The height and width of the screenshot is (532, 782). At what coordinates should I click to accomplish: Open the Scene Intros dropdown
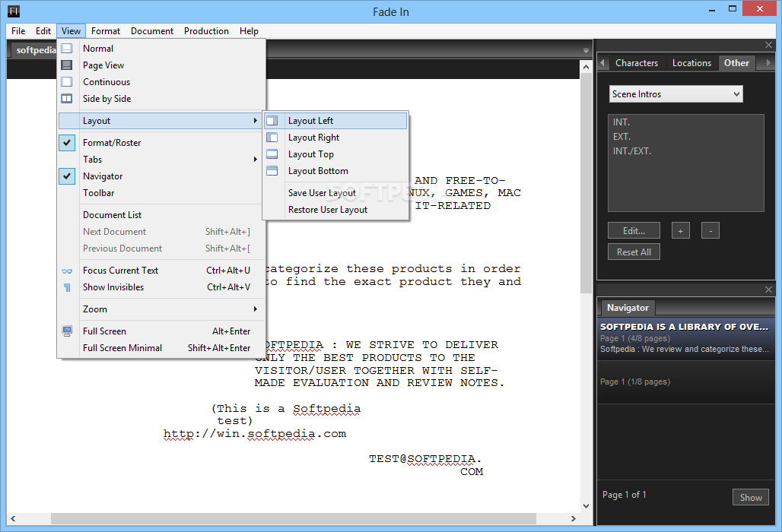point(676,94)
